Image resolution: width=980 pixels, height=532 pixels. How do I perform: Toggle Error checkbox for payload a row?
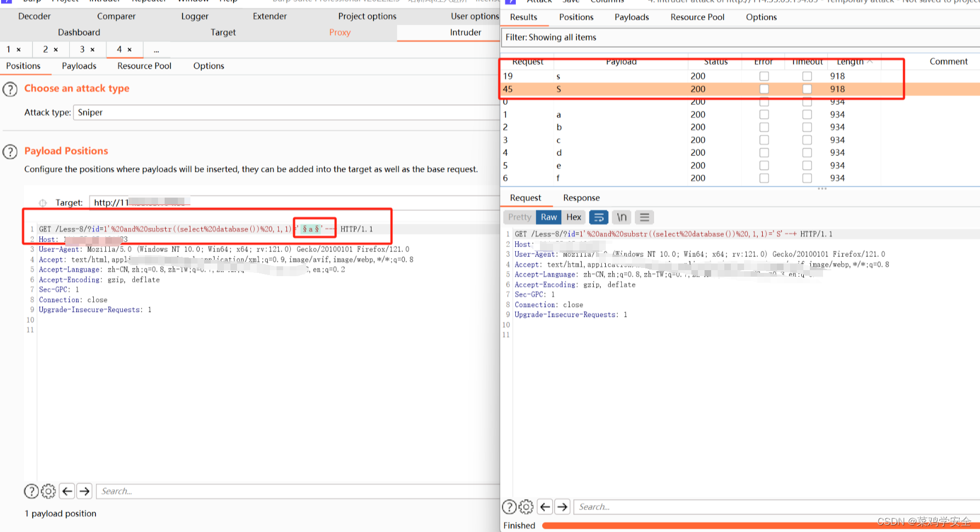(764, 115)
